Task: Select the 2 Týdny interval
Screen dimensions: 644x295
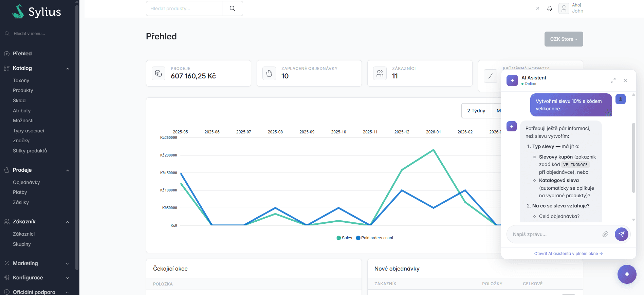Action: tap(476, 111)
